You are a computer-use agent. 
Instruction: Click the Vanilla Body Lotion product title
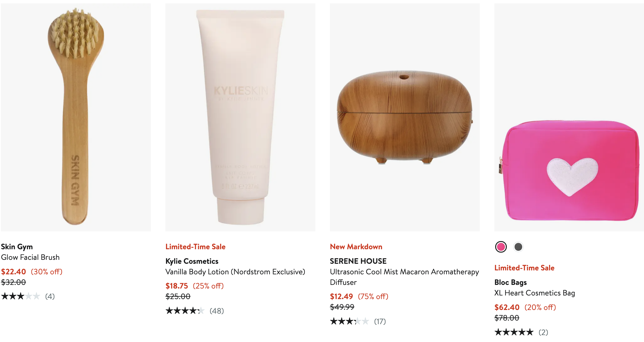(235, 272)
